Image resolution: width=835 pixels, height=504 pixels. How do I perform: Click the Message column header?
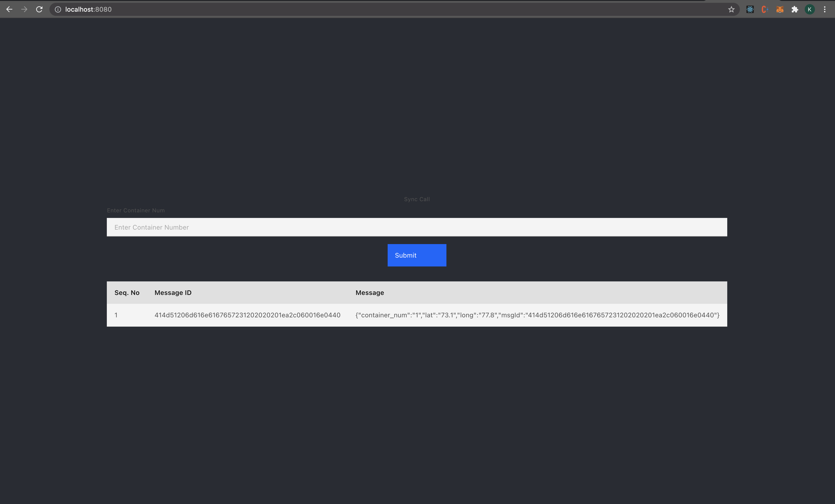(x=369, y=293)
